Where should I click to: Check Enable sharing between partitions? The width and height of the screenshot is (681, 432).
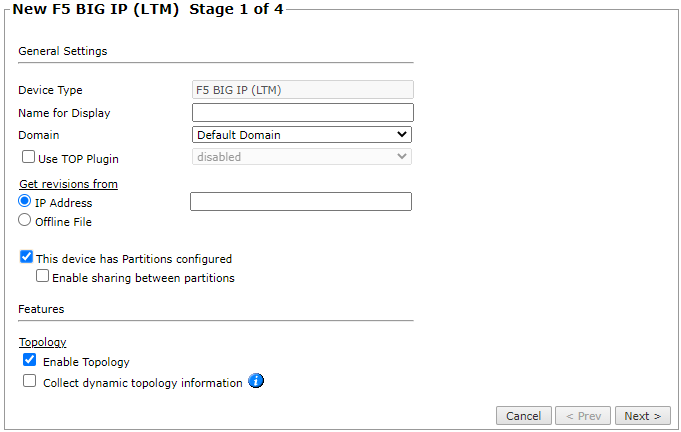43,276
